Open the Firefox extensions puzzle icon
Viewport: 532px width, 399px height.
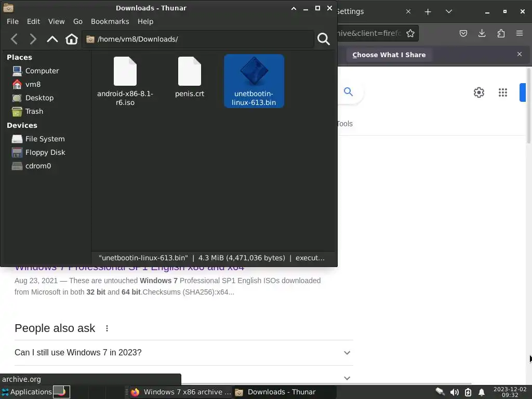[x=501, y=33]
